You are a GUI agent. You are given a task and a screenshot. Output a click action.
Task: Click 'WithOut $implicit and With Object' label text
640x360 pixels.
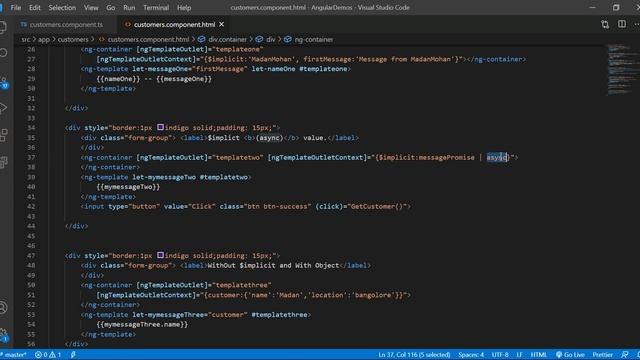pos(273,265)
